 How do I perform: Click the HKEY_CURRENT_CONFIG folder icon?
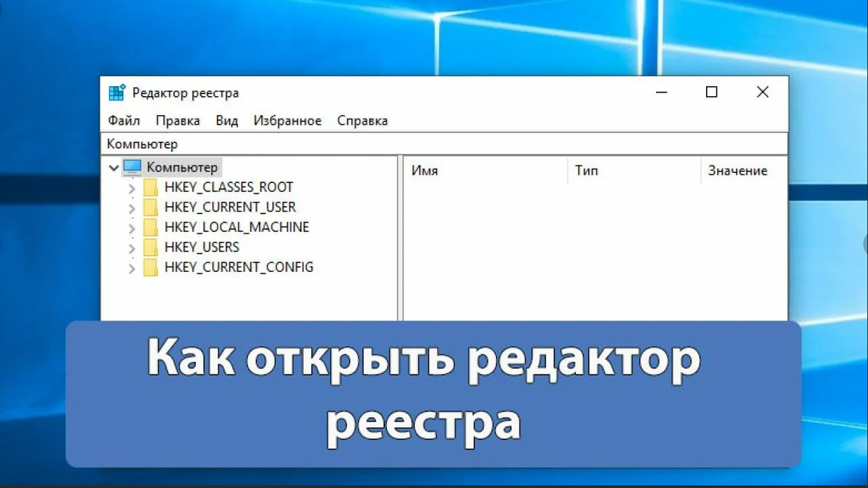tap(150, 267)
